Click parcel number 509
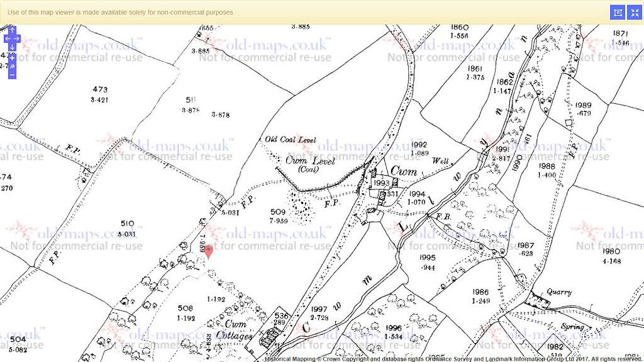 tap(278, 212)
